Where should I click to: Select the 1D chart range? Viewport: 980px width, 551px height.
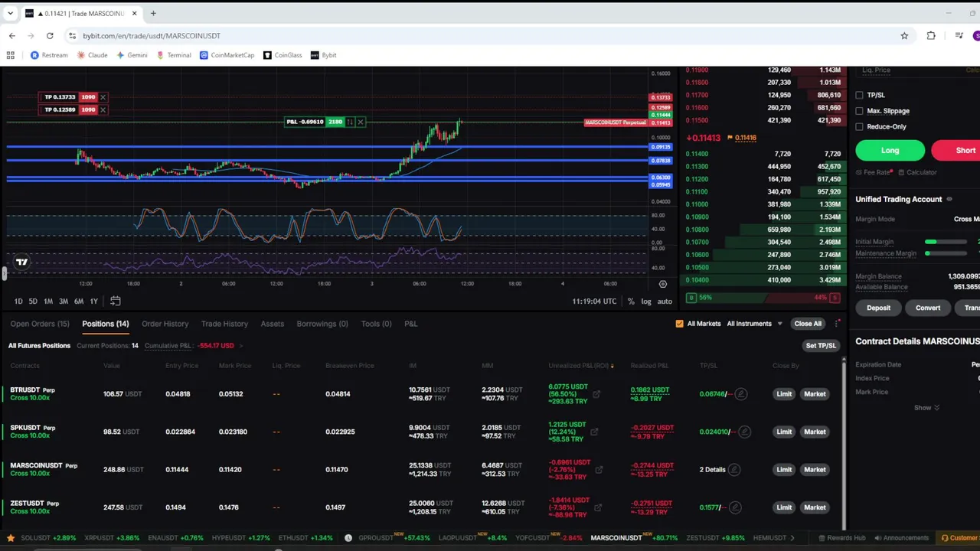(18, 302)
